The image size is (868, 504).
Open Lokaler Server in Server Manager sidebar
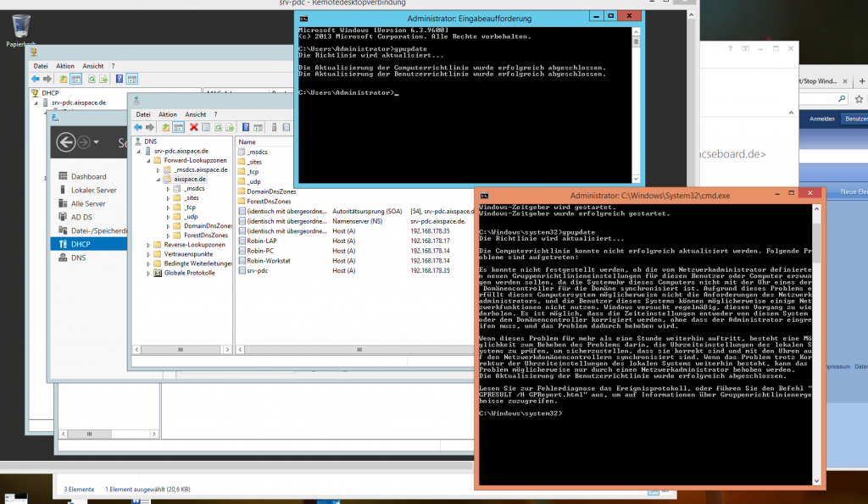tap(88, 190)
